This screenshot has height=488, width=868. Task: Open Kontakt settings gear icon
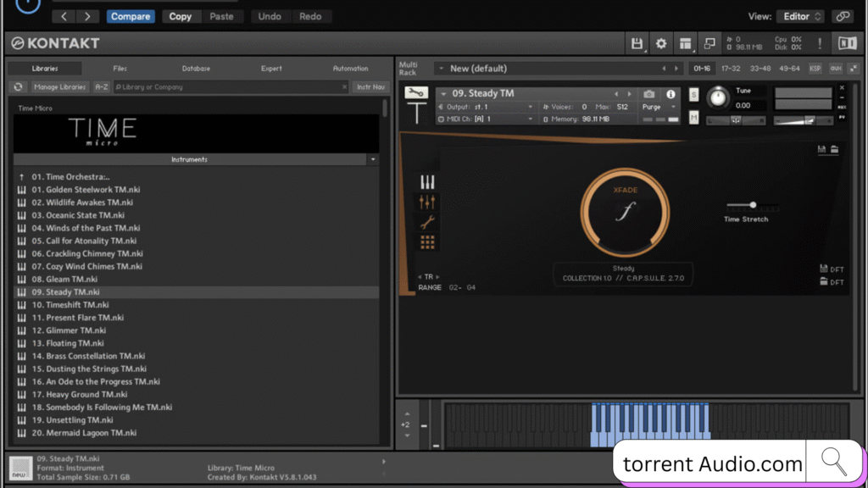[x=661, y=43]
